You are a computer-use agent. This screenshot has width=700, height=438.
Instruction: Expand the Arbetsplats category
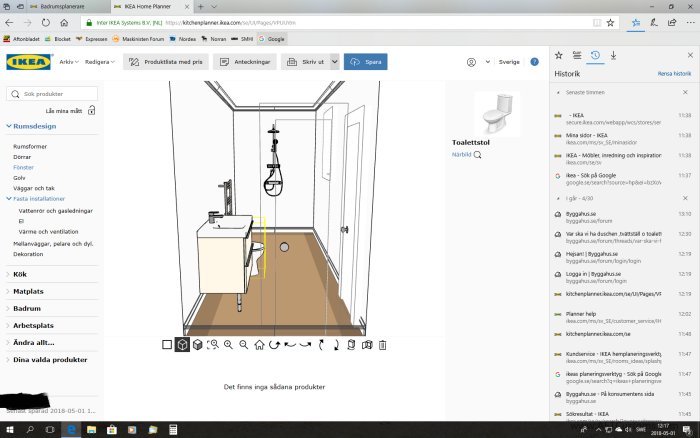(x=33, y=325)
